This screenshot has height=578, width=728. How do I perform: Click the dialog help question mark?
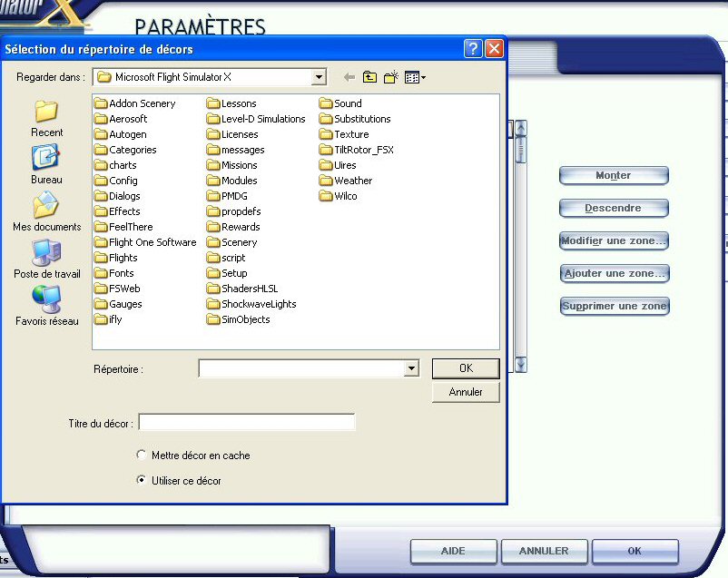tap(473, 48)
